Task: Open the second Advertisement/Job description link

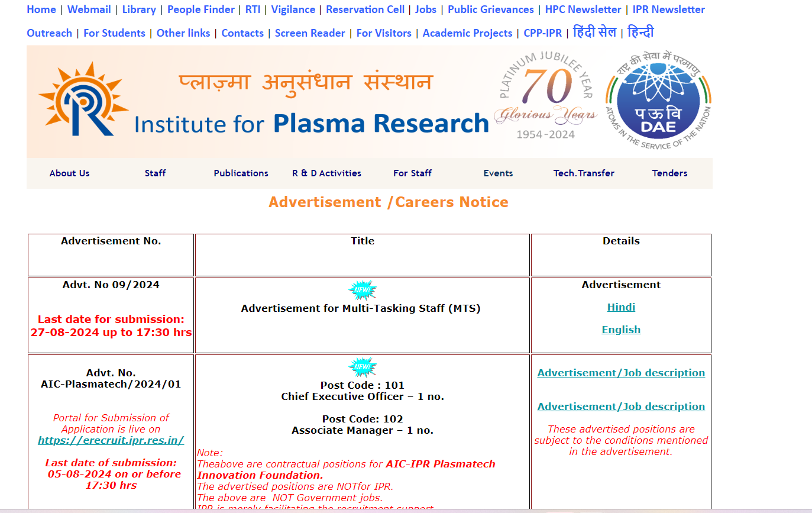Action: pyautogui.click(x=621, y=406)
